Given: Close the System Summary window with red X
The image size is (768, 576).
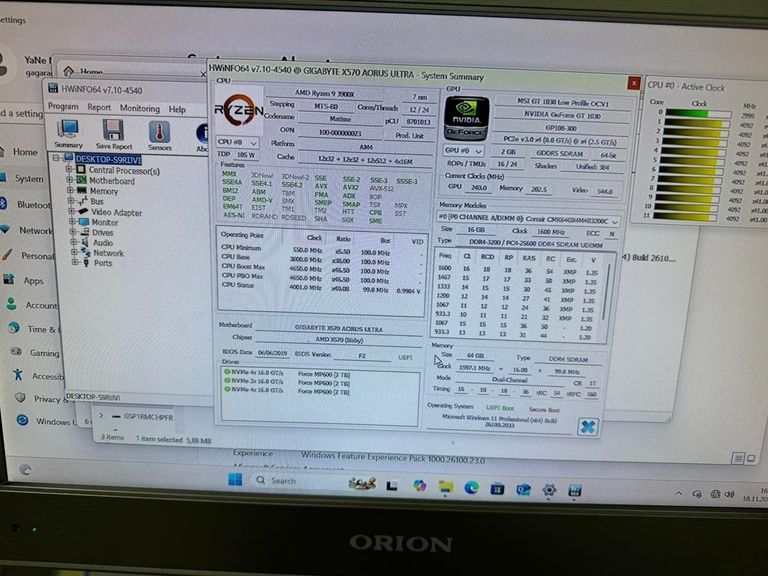Looking at the screenshot, I should tap(634, 83).
